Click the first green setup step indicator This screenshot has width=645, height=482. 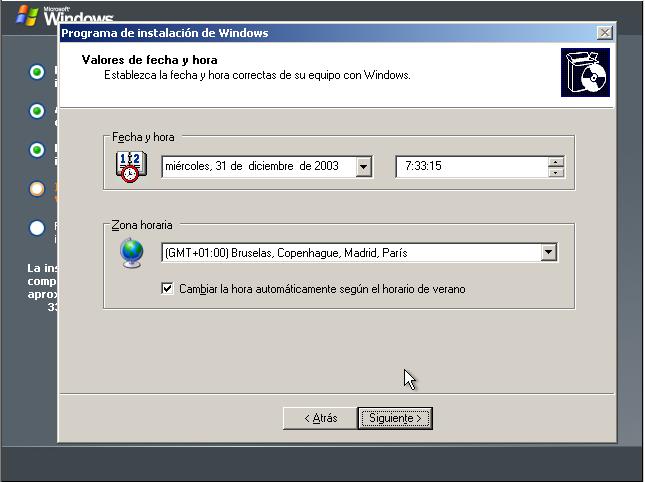pos(37,72)
